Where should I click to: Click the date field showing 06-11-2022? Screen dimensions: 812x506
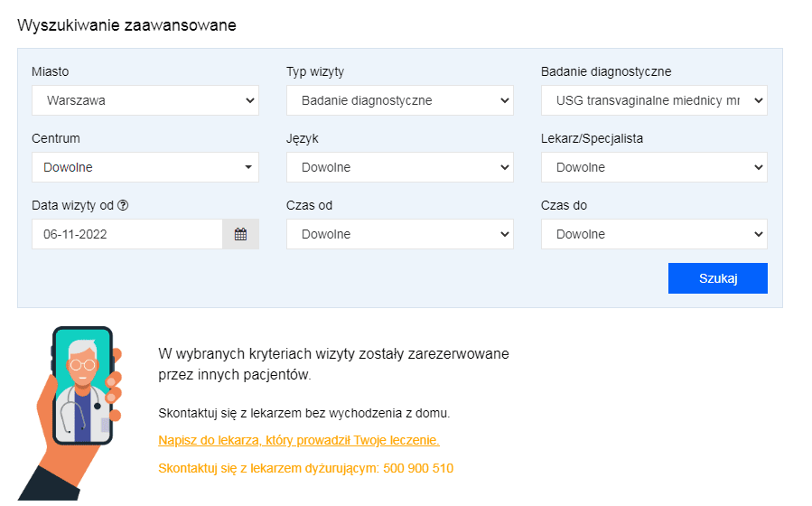coord(126,234)
